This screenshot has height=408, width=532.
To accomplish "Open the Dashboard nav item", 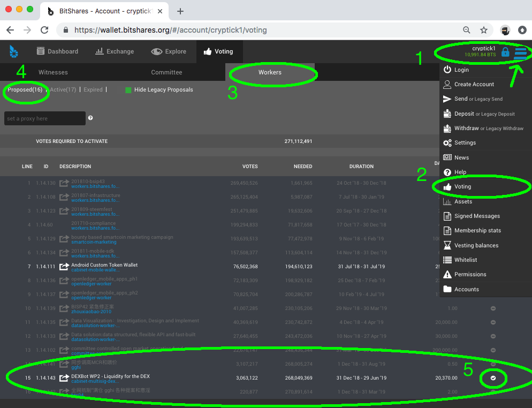I will click(57, 51).
